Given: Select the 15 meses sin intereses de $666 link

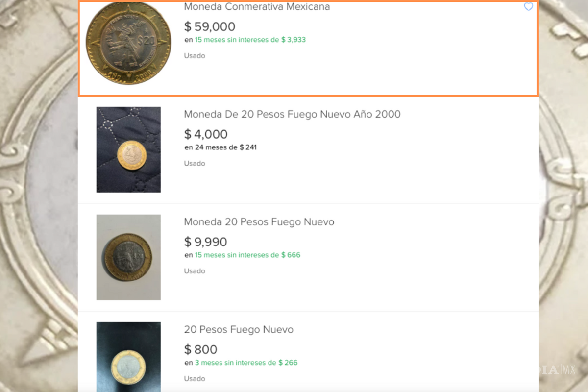Looking at the screenshot, I should 247,255.
